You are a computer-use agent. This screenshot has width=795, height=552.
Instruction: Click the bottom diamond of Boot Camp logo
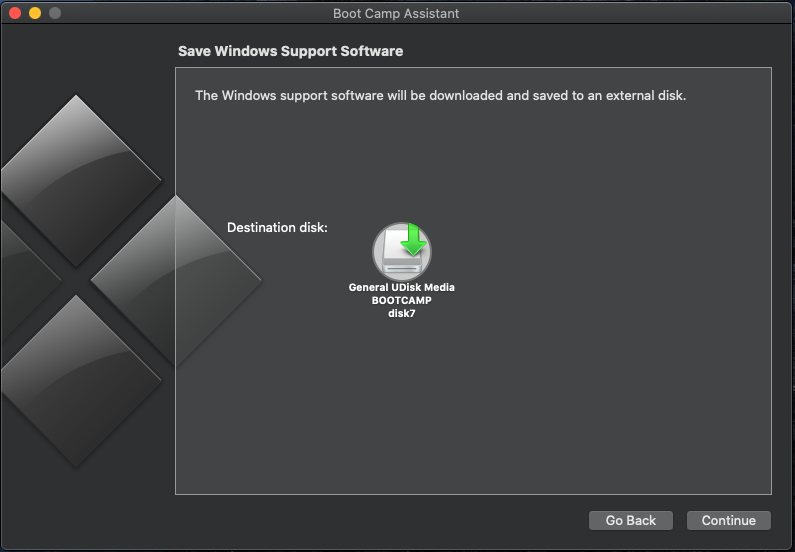coord(77,381)
